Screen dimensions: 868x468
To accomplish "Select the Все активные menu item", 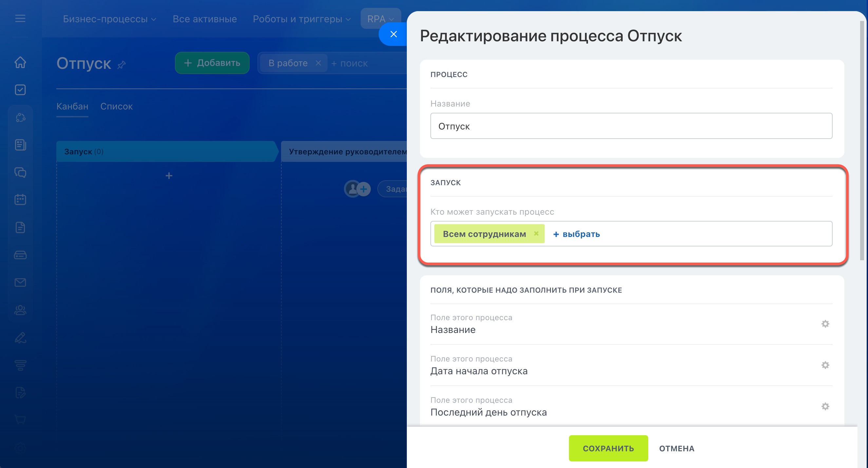I will point(204,19).
